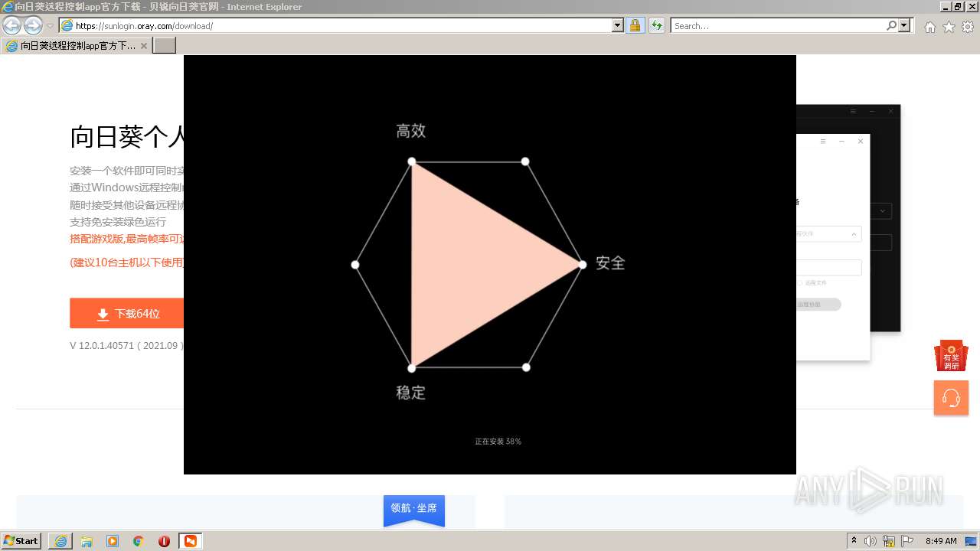Launch Google Chrome from the taskbar
980x551 pixels.
click(139, 541)
